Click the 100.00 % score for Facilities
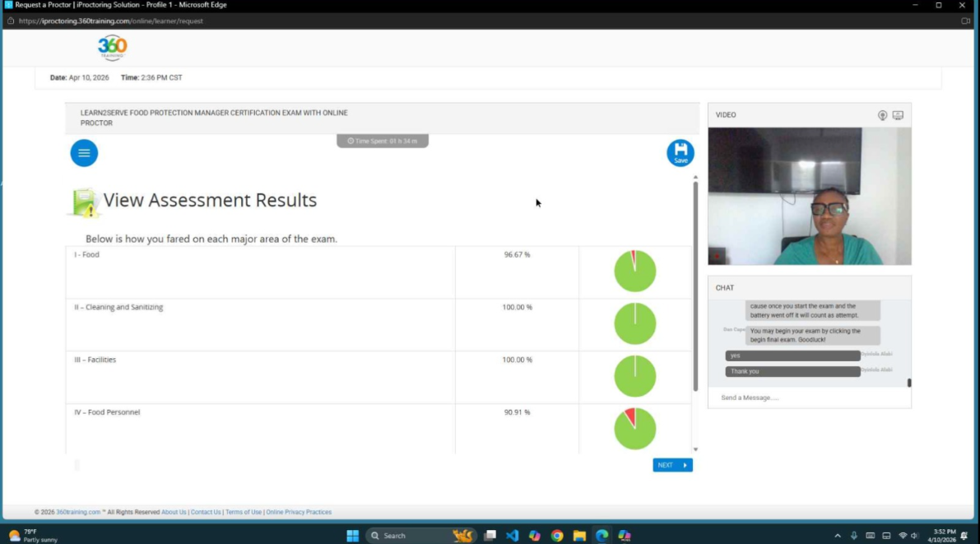The height and width of the screenshot is (544, 980). pos(517,360)
